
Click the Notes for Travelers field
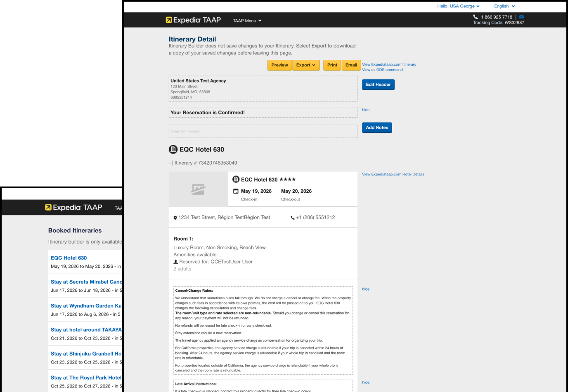point(263,131)
